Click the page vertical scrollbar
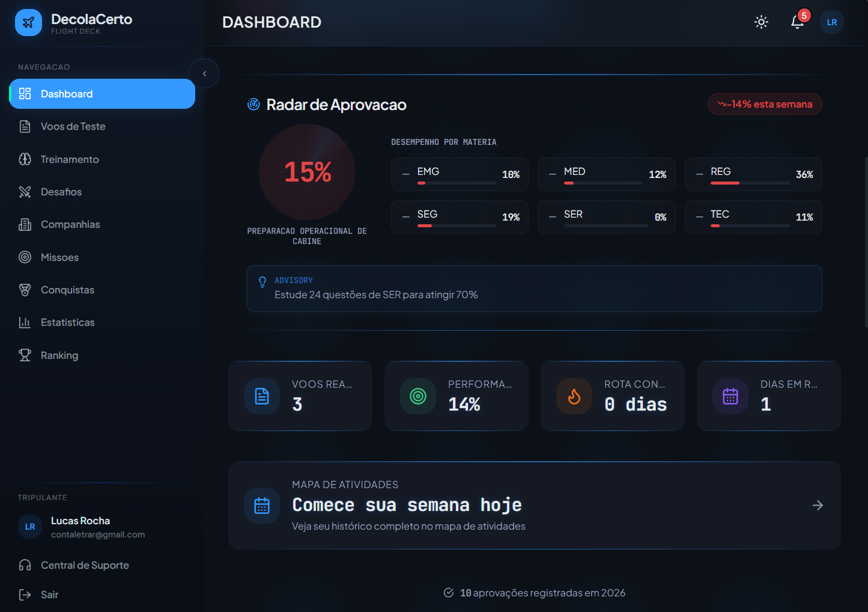 coord(866,242)
